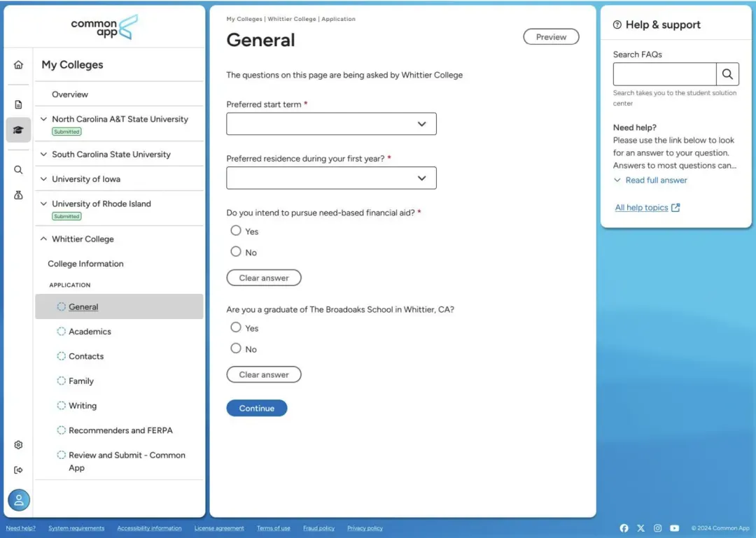
Task: Open the Writing application section
Action: (x=83, y=406)
